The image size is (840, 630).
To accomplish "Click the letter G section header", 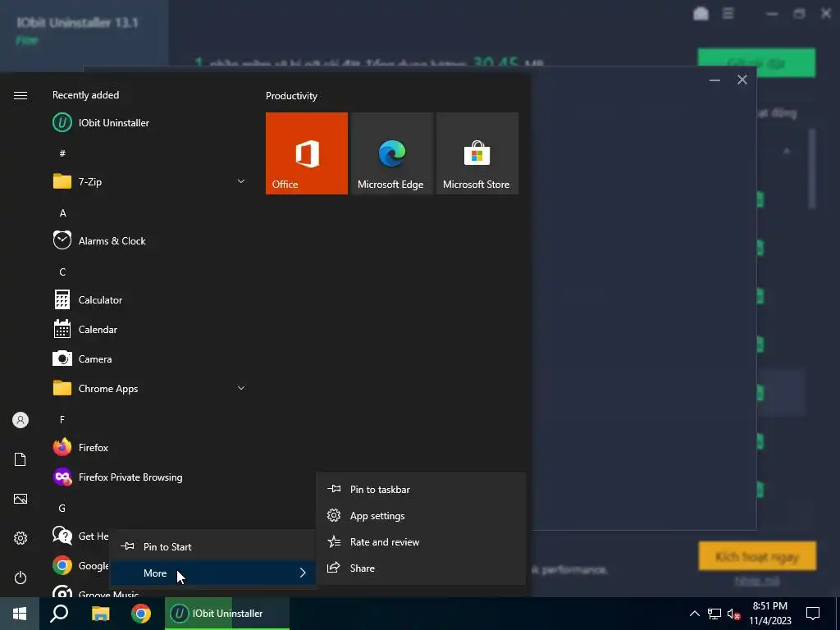I will pyautogui.click(x=62, y=508).
